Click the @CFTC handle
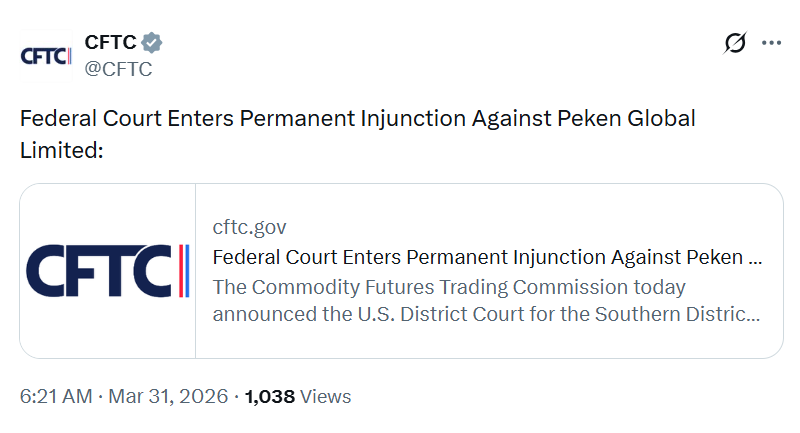Viewport: 800px width, 433px height. [x=118, y=69]
